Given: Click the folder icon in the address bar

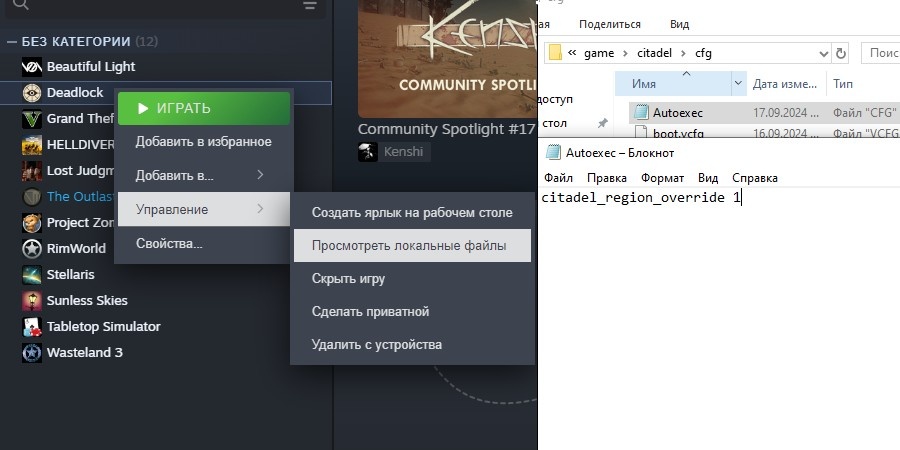Looking at the screenshot, I should pos(555,53).
